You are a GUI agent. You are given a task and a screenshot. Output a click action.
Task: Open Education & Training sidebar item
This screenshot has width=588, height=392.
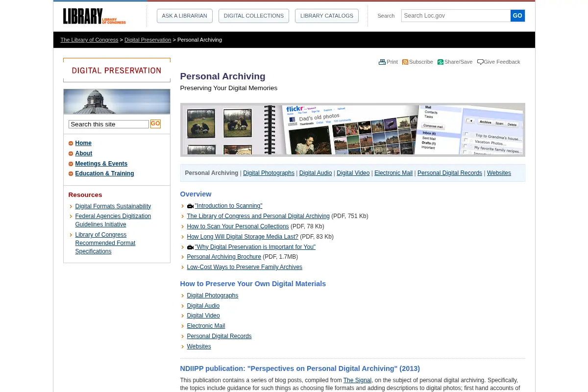click(x=104, y=173)
